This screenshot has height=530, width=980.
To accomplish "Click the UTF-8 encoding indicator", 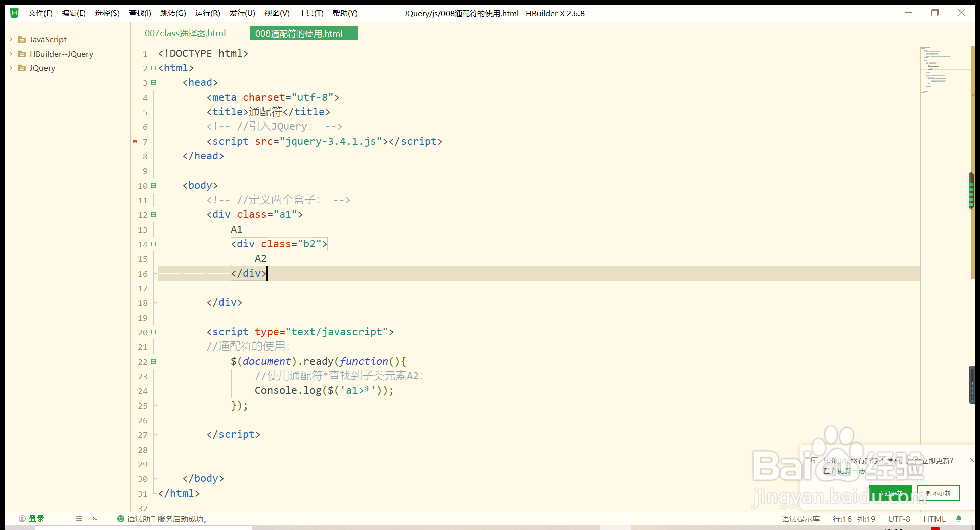I will click(x=899, y=519).
